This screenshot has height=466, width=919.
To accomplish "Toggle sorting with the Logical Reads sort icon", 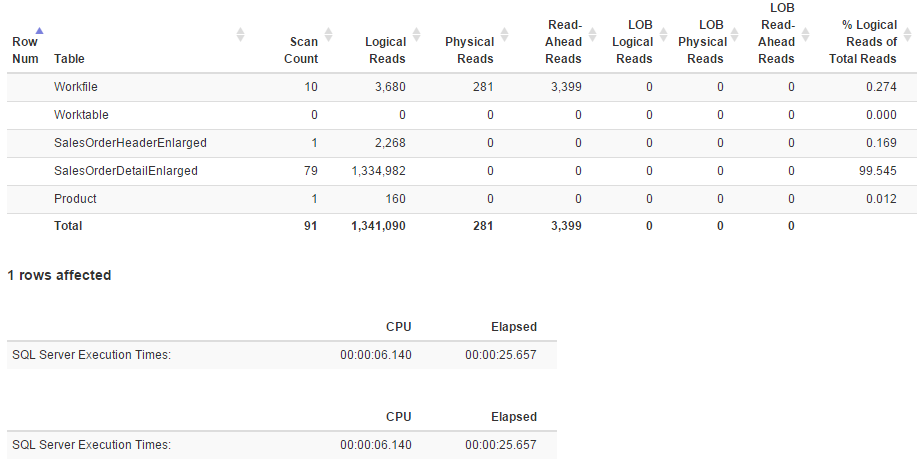I will tap(416, 35).
